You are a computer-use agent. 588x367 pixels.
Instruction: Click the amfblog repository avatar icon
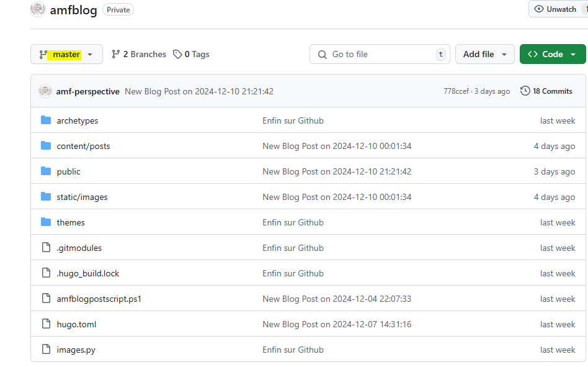point(38,9)
